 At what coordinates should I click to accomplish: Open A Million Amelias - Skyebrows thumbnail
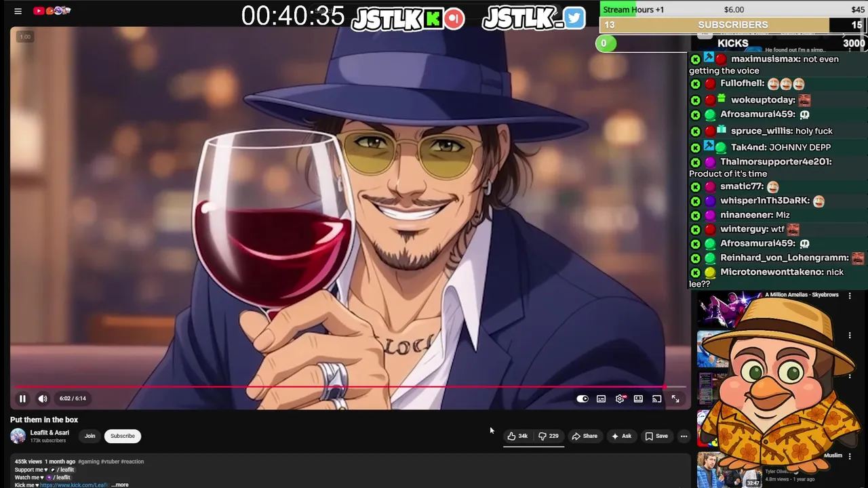pos(729,310)
